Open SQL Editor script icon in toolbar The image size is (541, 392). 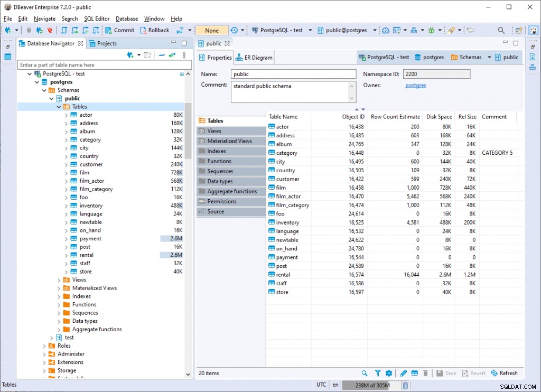pyautogui.click(x=64, y=30)
